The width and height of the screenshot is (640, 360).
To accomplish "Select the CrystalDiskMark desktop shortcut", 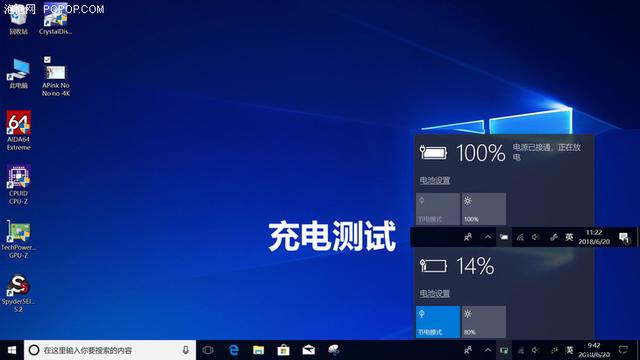I will click(56, 20).
